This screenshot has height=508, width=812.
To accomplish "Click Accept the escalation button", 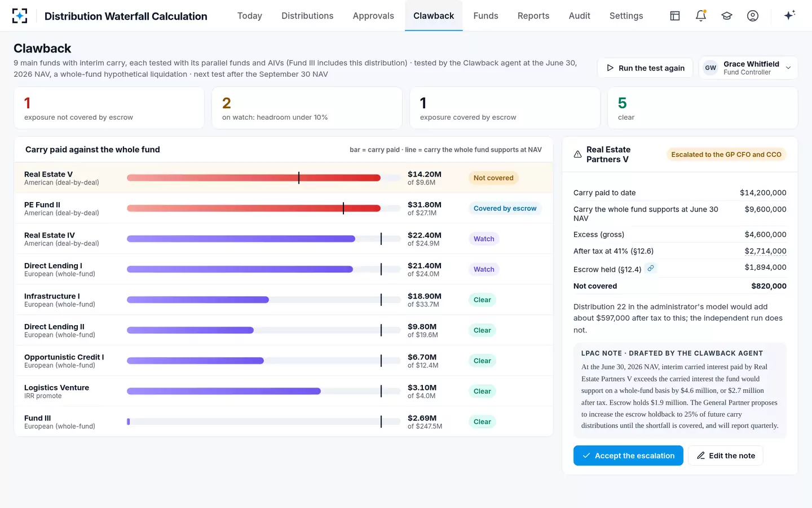I will tap(628, 456).
